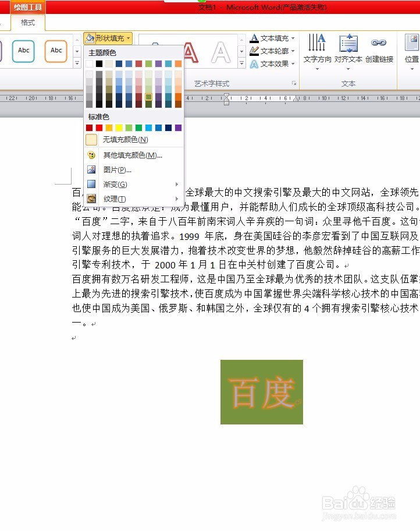Click the Position (位置) icon
This screenshot has width=420, height=531.
(x=412, y=43)
